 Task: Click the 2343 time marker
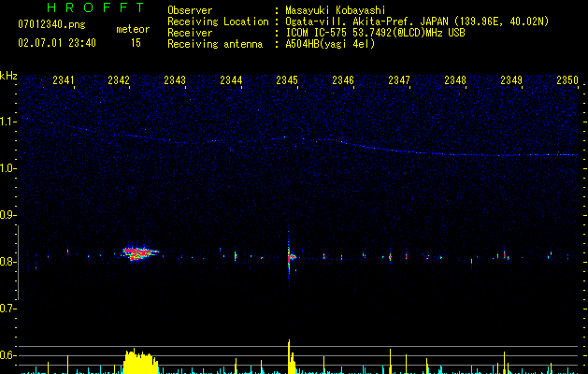(x=175, y=80)
